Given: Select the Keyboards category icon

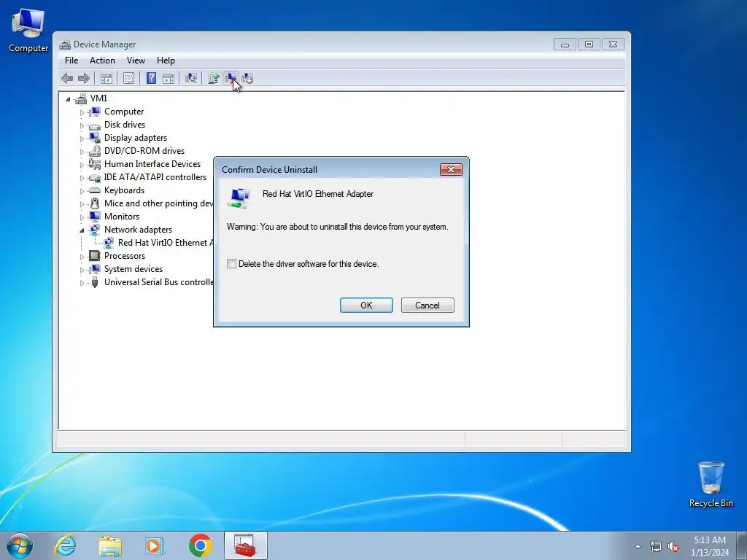Looking at the screenshot, I should pos(94,190).
